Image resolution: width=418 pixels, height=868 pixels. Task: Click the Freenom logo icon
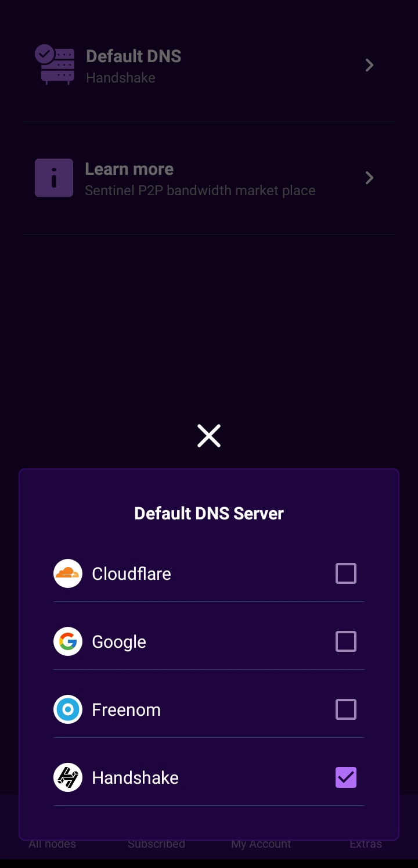(68, 709)
